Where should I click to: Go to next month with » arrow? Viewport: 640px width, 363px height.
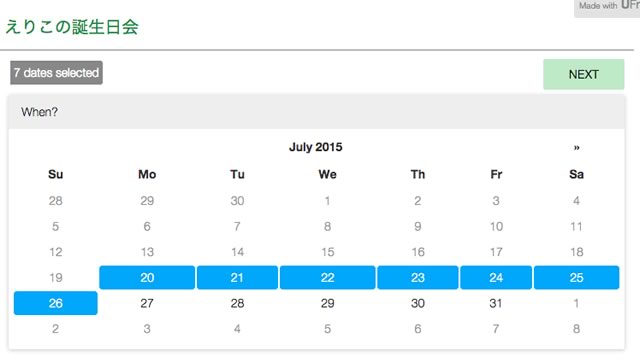tap(576, 147)
